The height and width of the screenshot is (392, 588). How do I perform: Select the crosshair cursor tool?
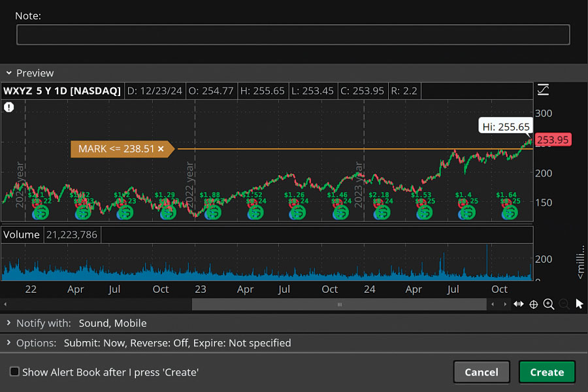pyautogui.click(x=533, y=304)
